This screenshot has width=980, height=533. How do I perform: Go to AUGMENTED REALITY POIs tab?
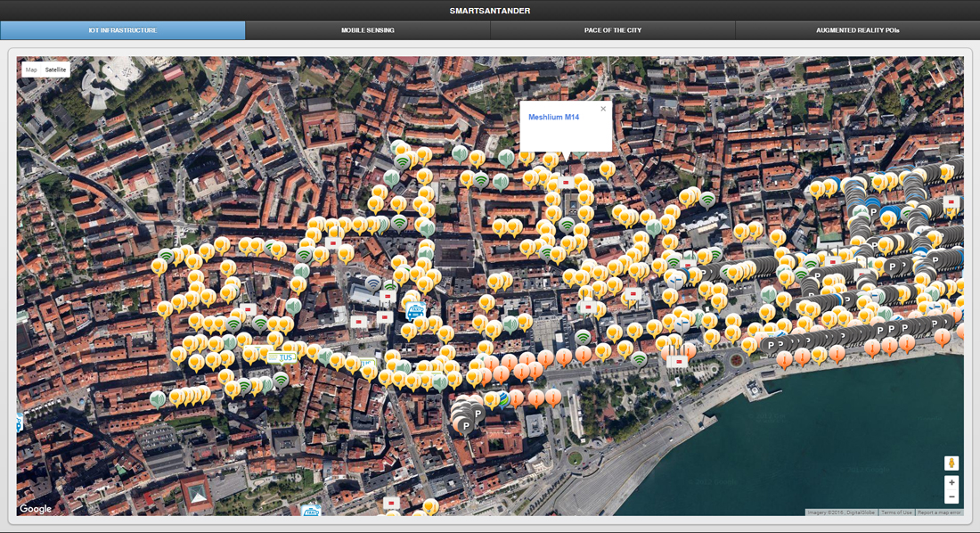(857, 30)
